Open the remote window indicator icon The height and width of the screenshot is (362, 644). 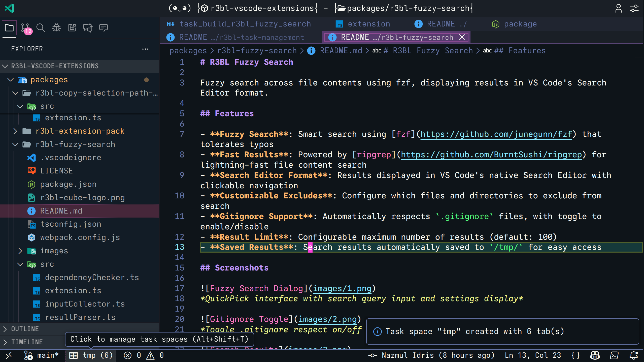coord(9,355)
